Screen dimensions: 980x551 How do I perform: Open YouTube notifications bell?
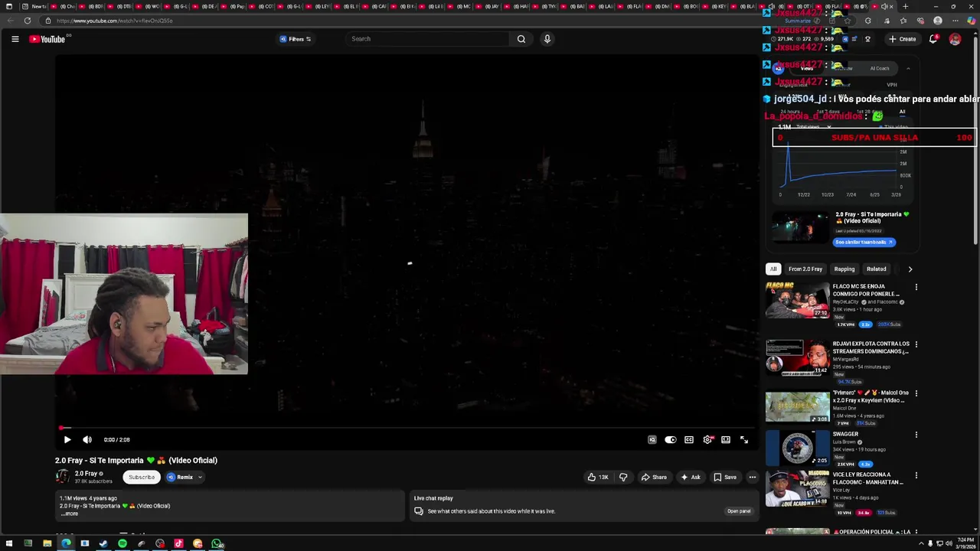[933, 39]
